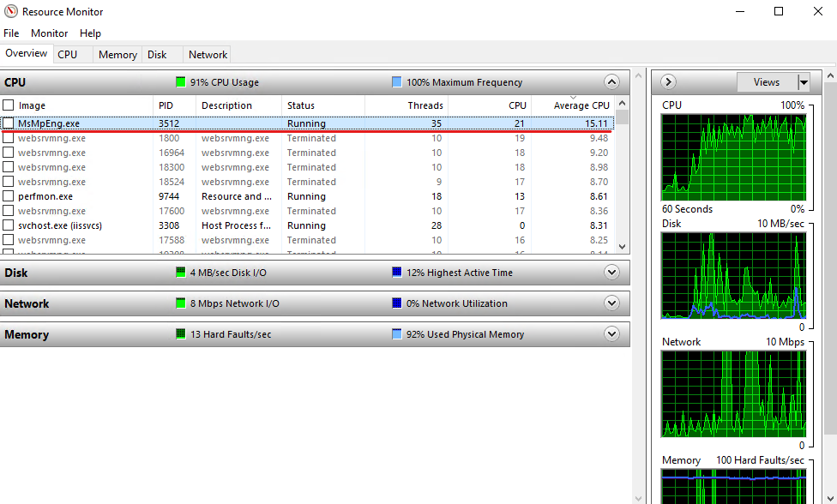This screenshot has width=837, height=504.
Task: Click the 'Resource and ...' description cell
Action: 237,196
